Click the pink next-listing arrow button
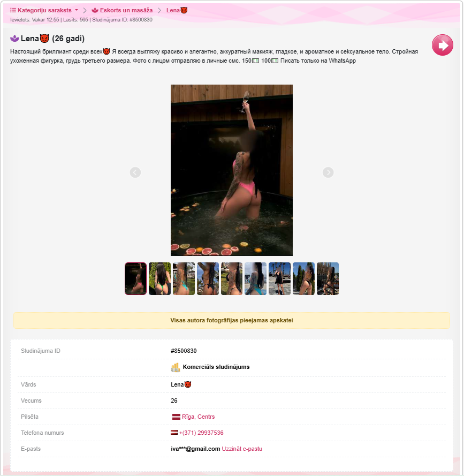 442,45
